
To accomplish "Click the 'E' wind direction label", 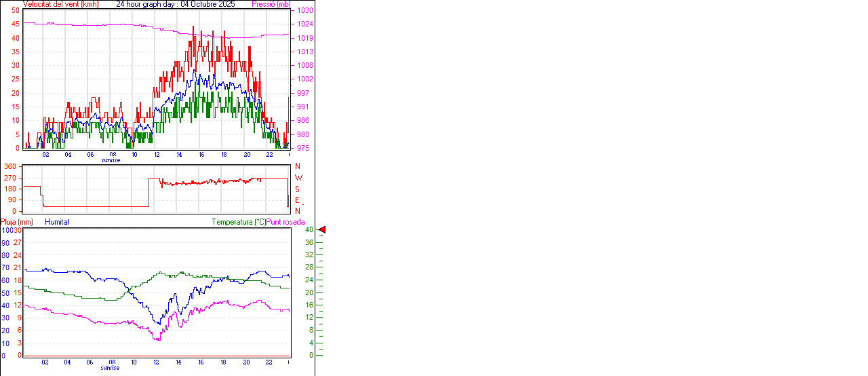I will pyautogui.click(x=298, y=200).
